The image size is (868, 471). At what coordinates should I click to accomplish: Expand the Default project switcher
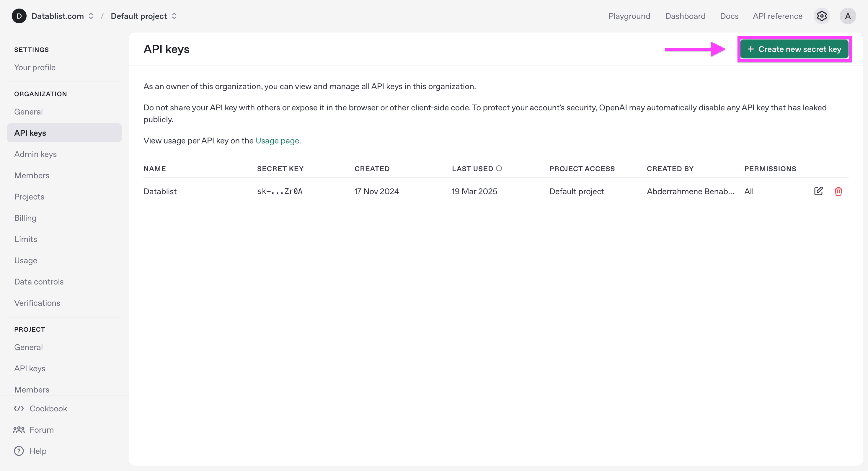174,16
